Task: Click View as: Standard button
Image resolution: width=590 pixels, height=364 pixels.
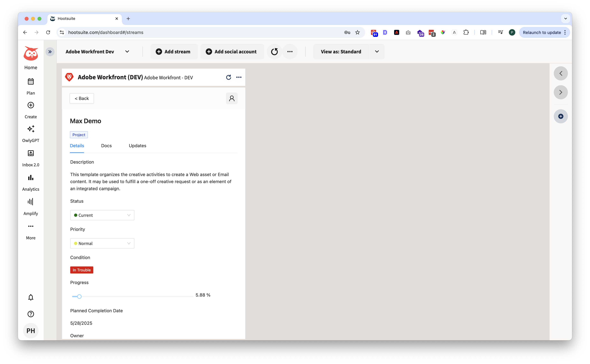Action: pyautogui.click(x=341, y=52)
